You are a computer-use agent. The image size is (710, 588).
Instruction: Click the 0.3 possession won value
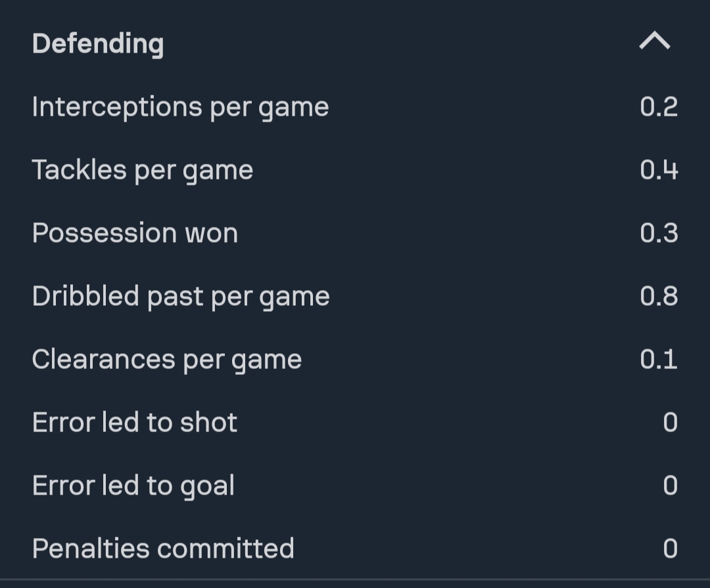[x=659, y=233]
